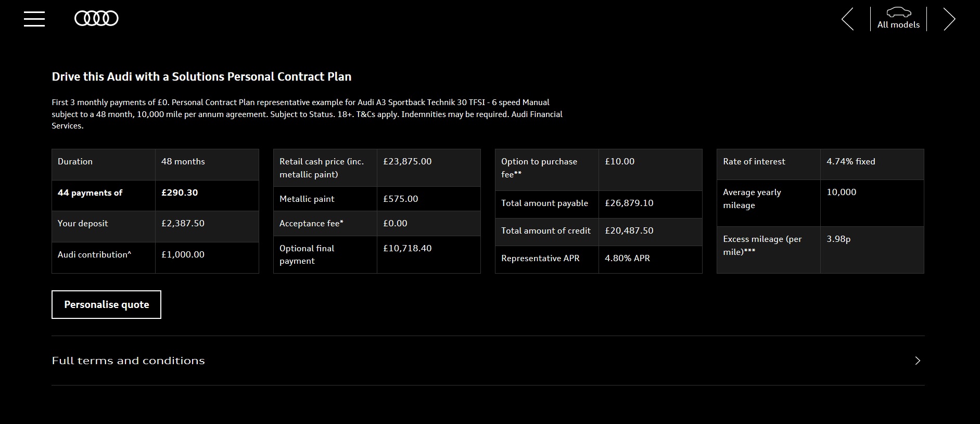Viewport: 980px width, 424px height.
Task: Open the hamburger navigation menu
Action: point(34,18)
